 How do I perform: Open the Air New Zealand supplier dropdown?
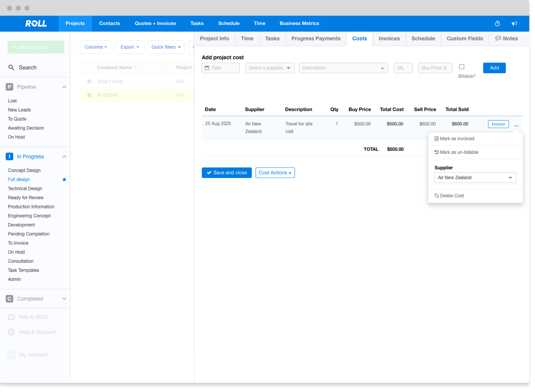475,177
